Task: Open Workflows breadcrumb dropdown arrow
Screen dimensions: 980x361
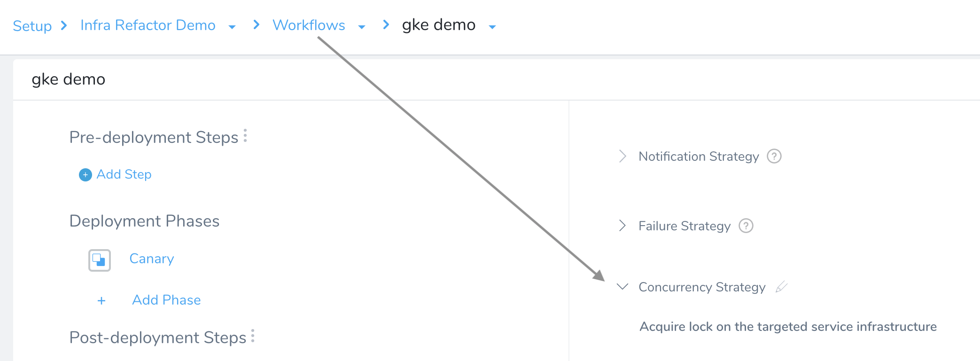Action: pos(362,27)
